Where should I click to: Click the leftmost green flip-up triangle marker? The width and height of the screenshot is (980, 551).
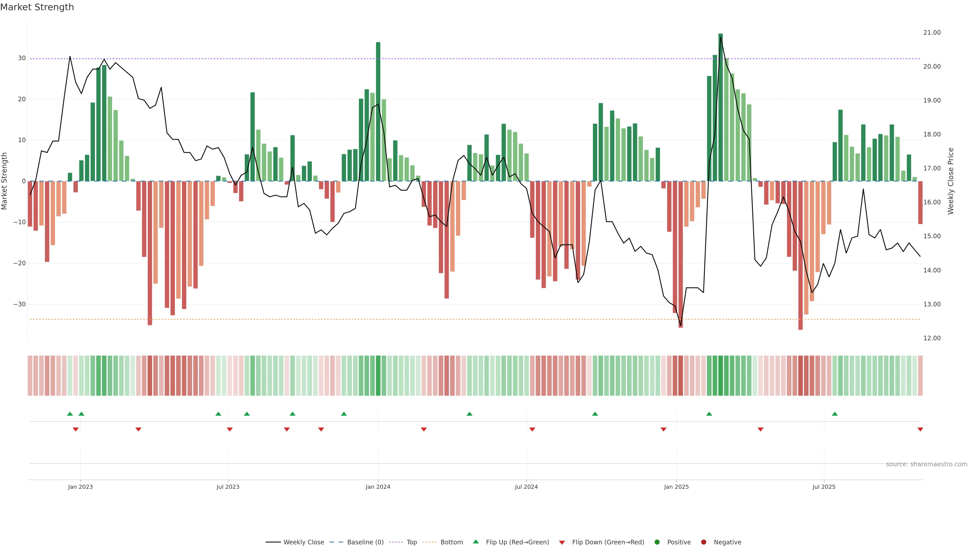(x=70, y=414)
